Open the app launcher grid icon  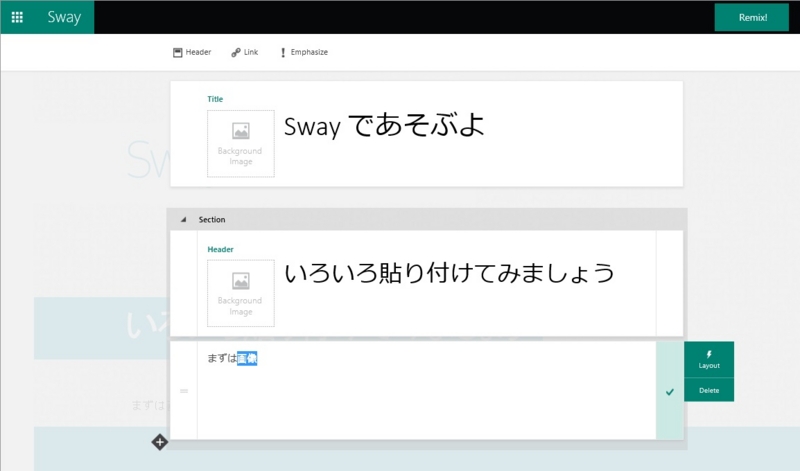(17, 17)
